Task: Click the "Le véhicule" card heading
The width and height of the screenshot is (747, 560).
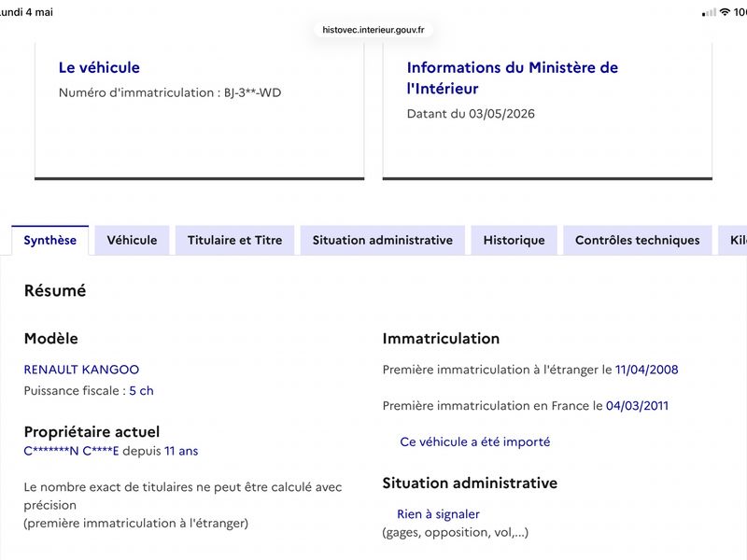Action: [99, 67]
